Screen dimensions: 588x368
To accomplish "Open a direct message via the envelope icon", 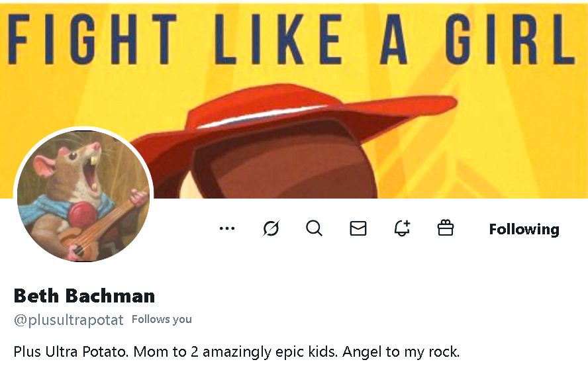I will pos(358,229).
